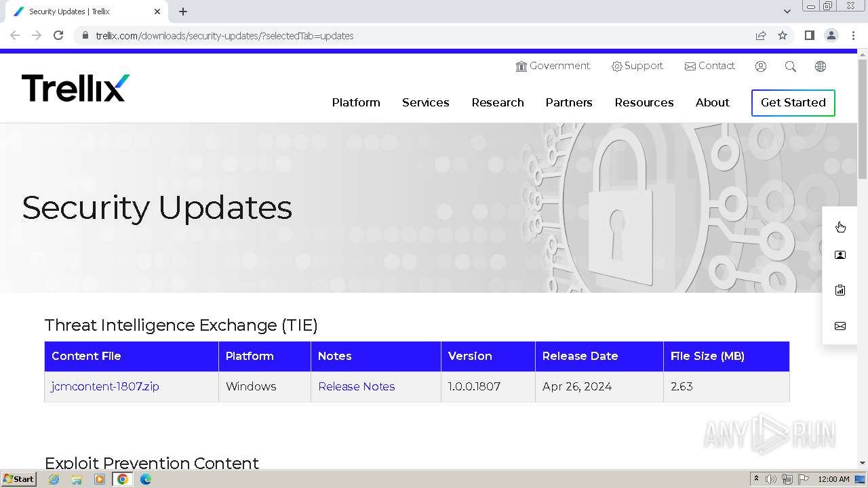
Task: Open the Services menu
Action: point(426,102)
